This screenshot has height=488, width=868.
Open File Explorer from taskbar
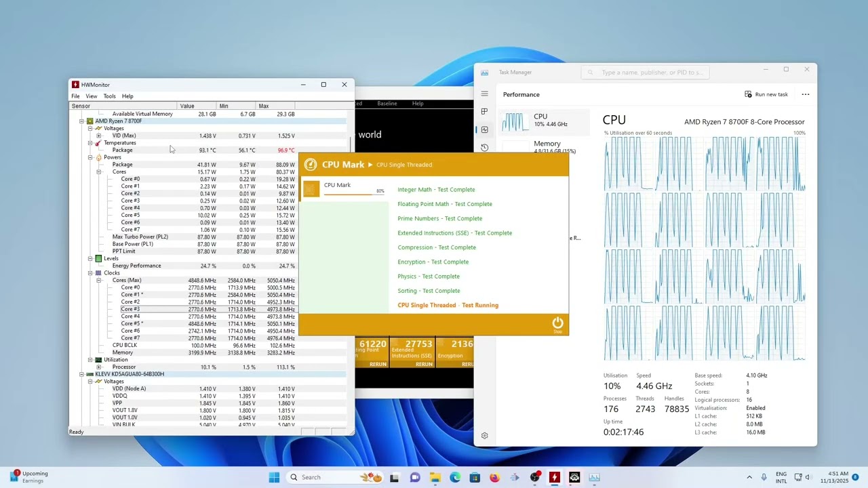[x=435, y=477]
